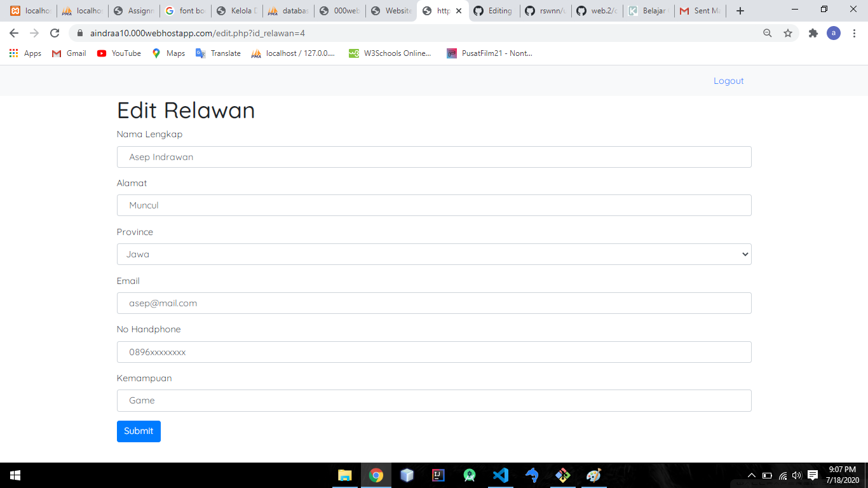Open the W3Schools Online bookmark
Viewport: 868px width, 488px height.
(390, 53)
